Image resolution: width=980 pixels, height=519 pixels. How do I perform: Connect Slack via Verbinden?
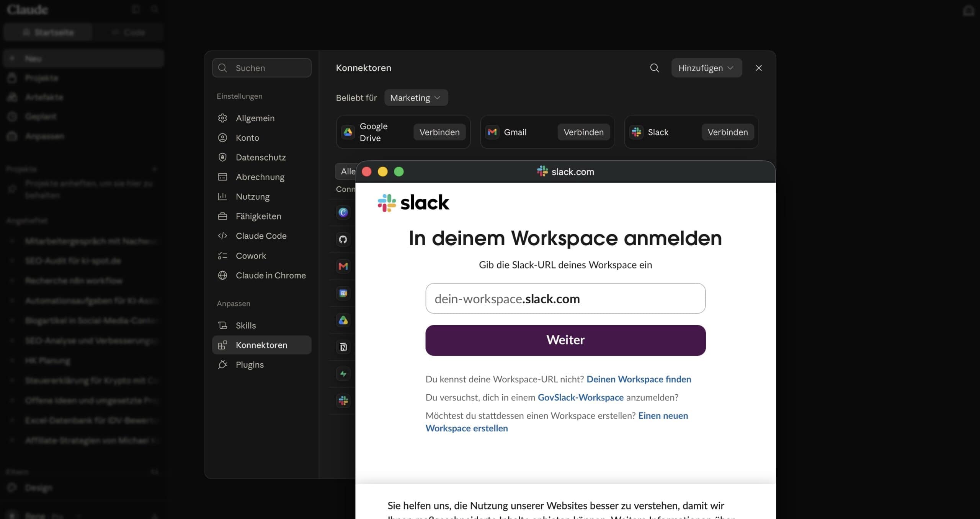click(x=727, y=132)
